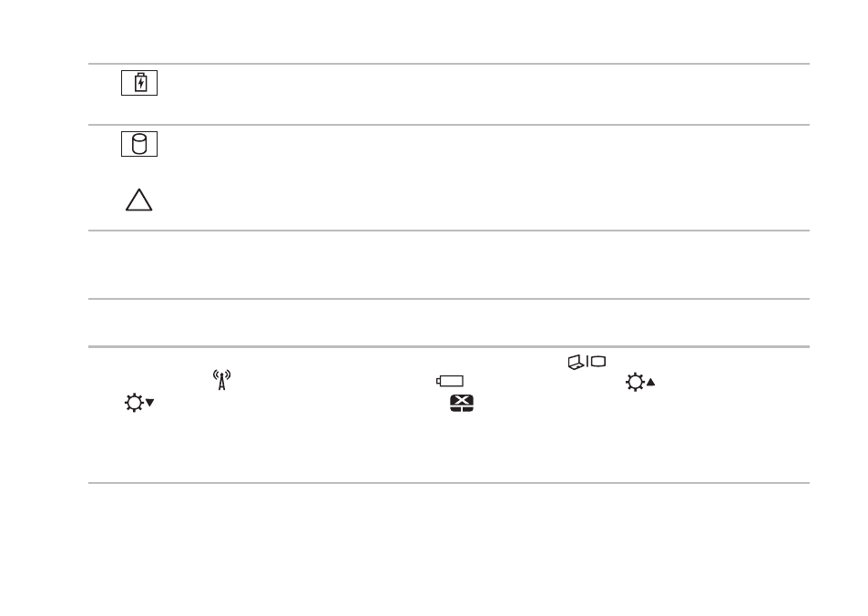Click the laptop and monitor display switch icon

(587, 363)
